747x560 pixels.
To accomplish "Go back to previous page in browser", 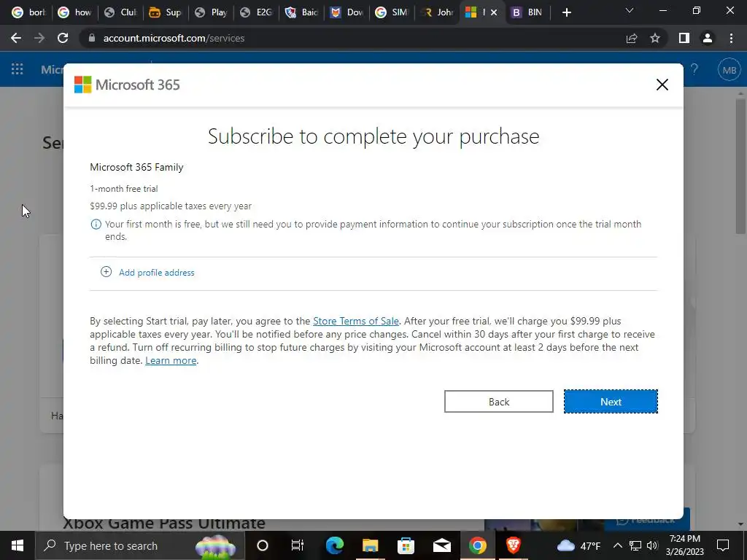I will point(16,38).
